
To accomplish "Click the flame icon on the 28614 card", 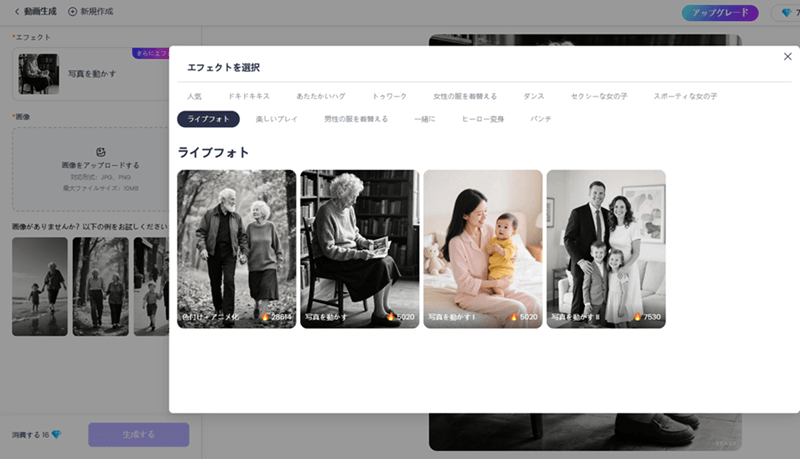I will 265,317.
